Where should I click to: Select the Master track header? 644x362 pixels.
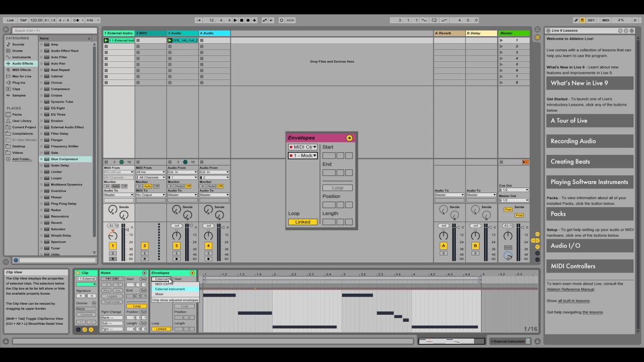click(514, 33)
